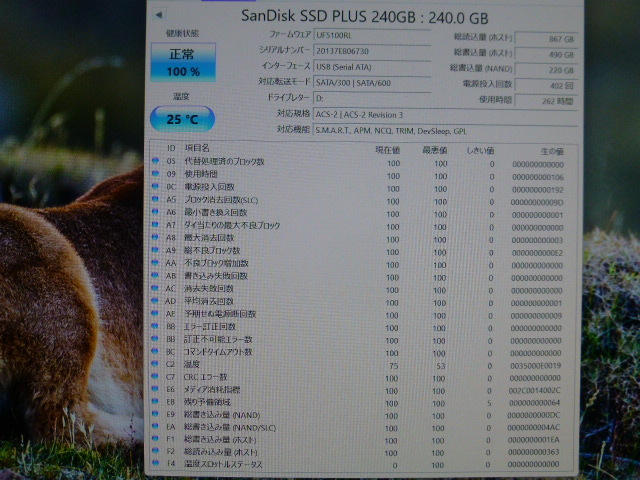Select attribute name ブロック消去回数(SLC)

(221, 200)
